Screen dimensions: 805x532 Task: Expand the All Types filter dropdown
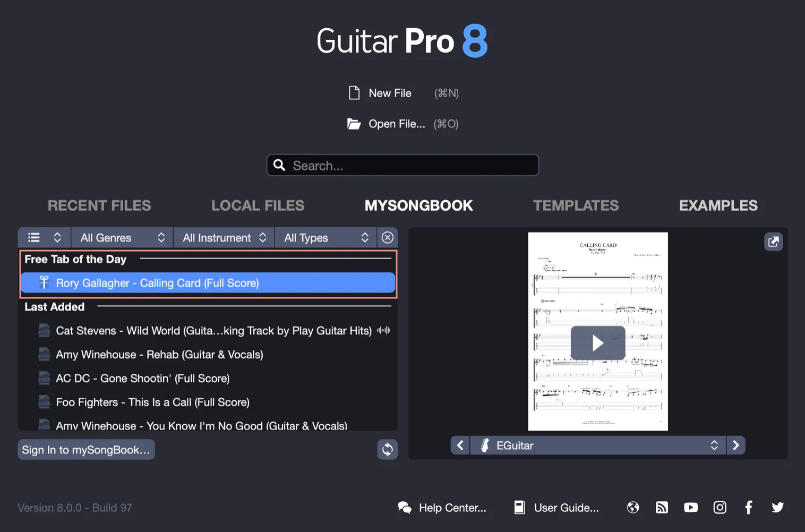pos(326,237)
